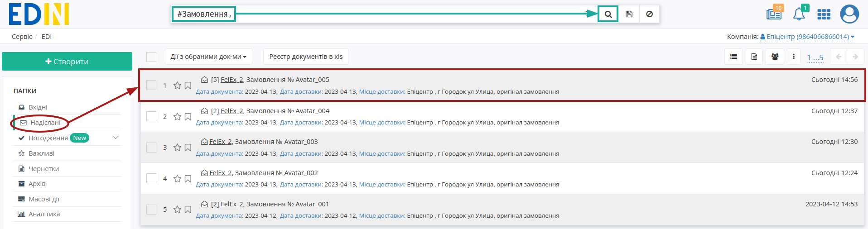Open order Замовлення № Avatar_005
The image size is (868, 229).
288,80
